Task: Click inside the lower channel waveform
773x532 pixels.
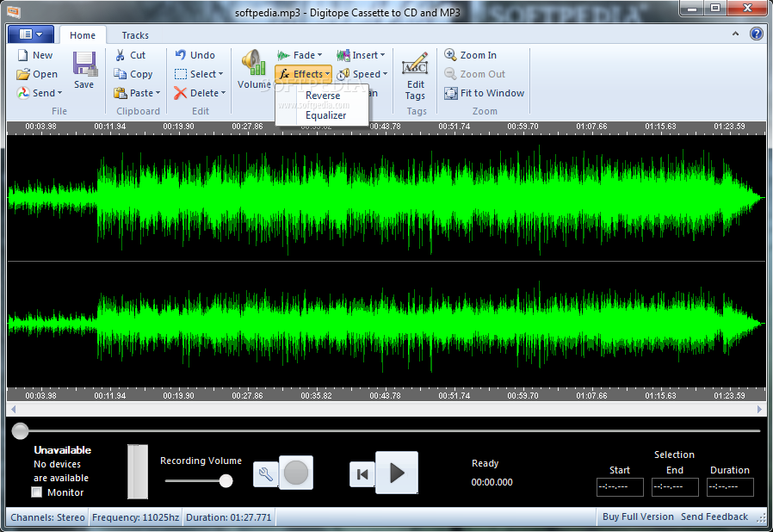Action: 386,324
